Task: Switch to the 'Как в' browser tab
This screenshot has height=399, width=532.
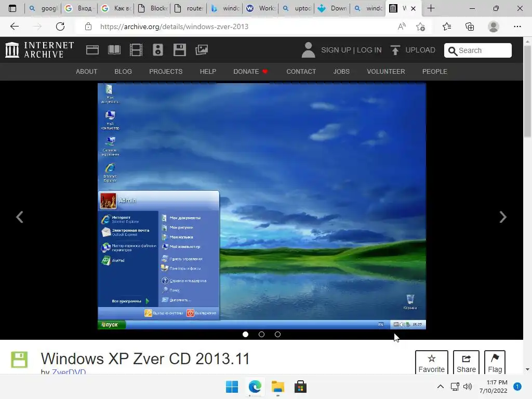Action: pyautogui.click(x=116, y=8)
